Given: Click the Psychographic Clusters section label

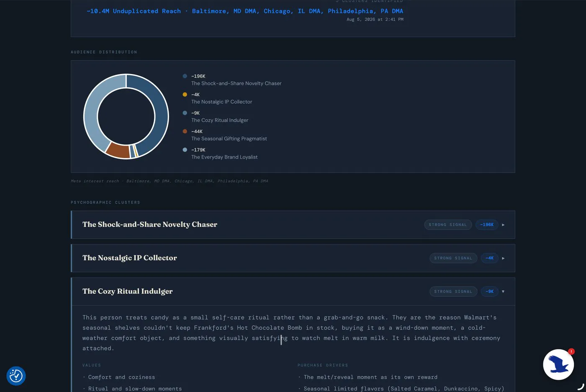Looking at the screenshot, I should point(105,202).
